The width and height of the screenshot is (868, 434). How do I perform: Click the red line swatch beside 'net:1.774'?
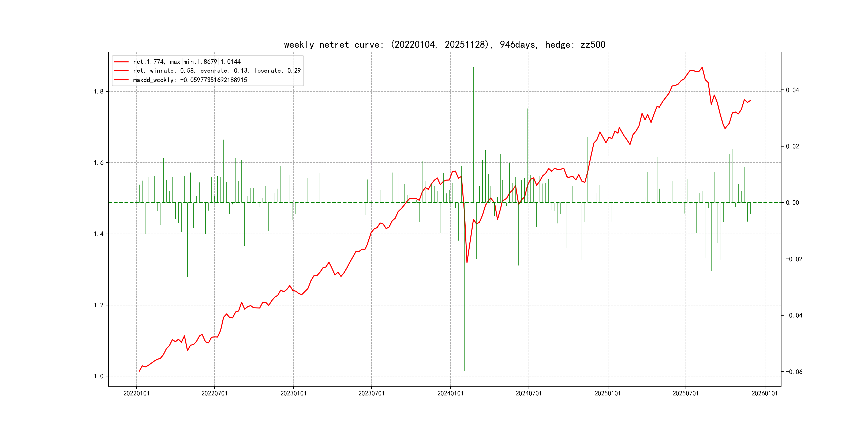(121, 62)
